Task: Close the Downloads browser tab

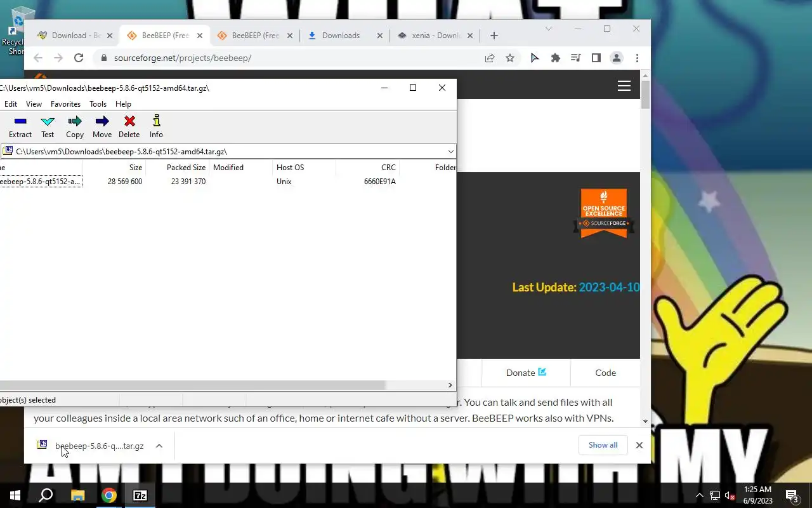Action: (380, 36)
